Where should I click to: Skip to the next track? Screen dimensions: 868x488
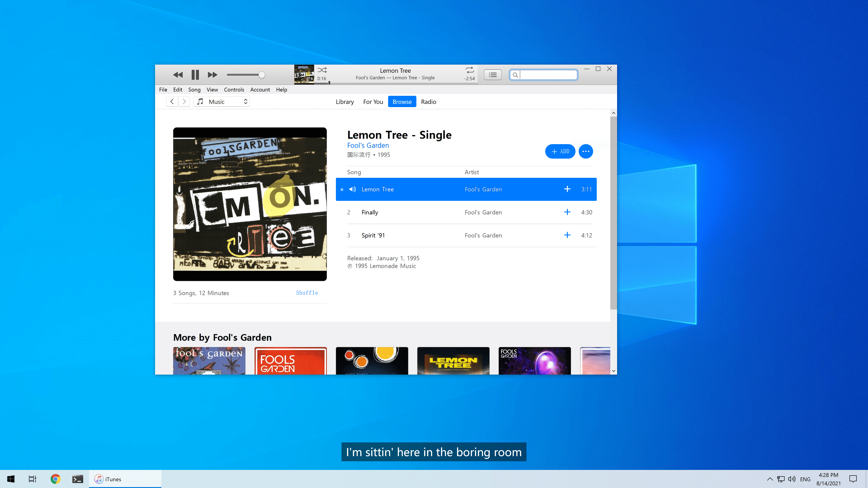pos(212,75)
